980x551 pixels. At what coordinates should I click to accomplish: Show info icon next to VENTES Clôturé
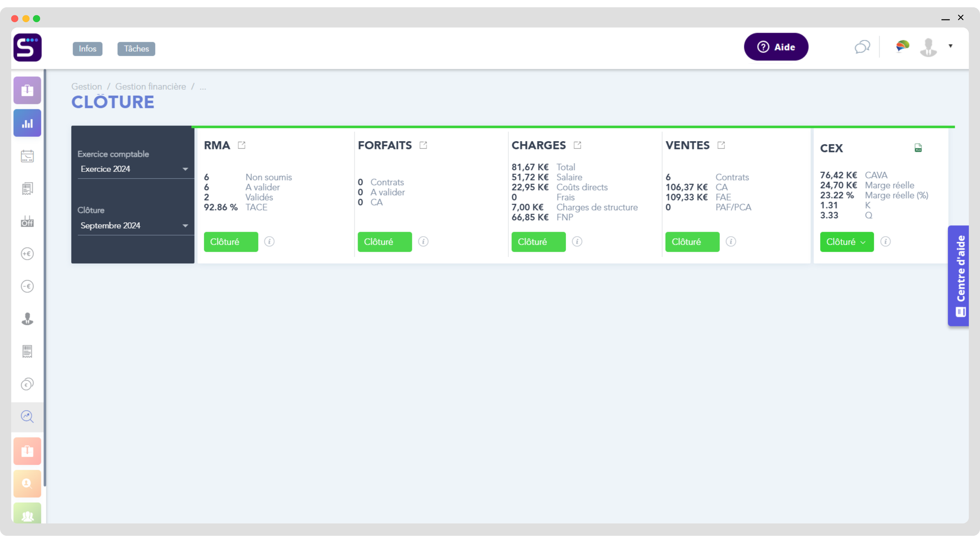pyautogui.click(x=731, y=241)
